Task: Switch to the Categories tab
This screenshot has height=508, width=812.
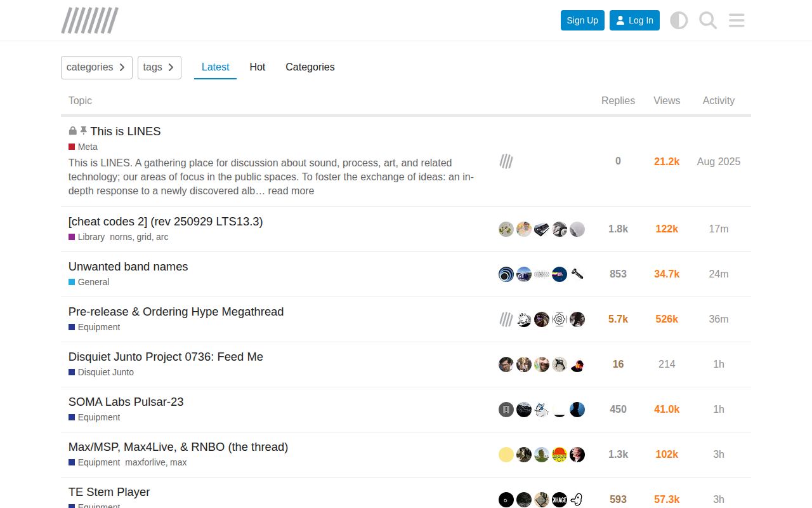Action: [x=310, y=67]
